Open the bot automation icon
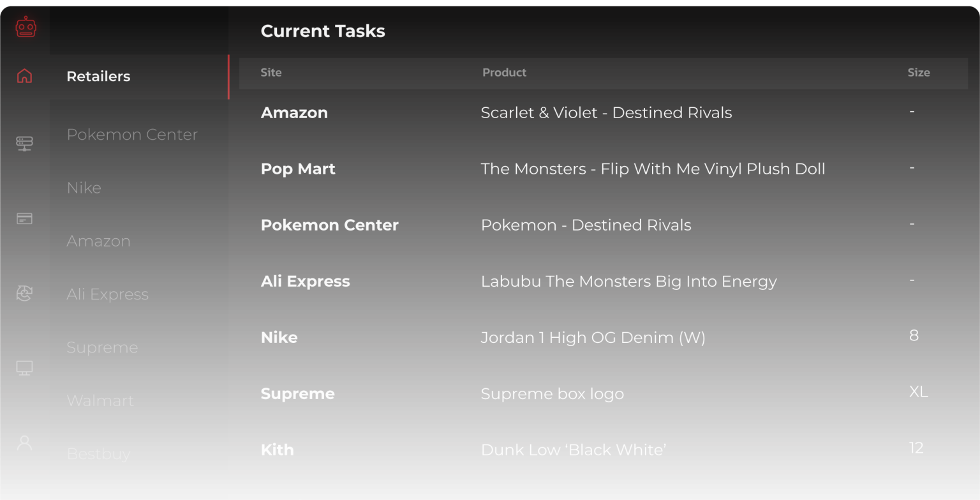980x500 pixels. click(x=24, y=293)
